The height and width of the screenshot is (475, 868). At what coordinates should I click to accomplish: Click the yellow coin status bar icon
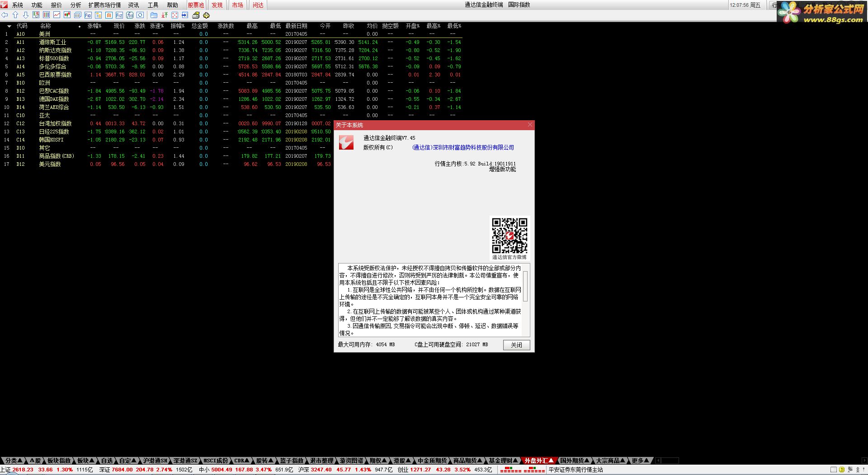point(842,469)
